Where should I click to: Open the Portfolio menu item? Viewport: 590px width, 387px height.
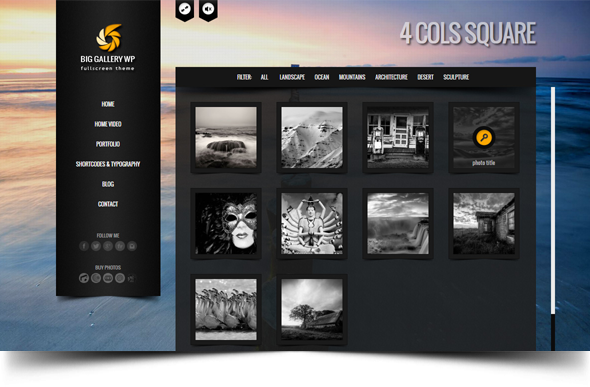click(x=108, y=144)
